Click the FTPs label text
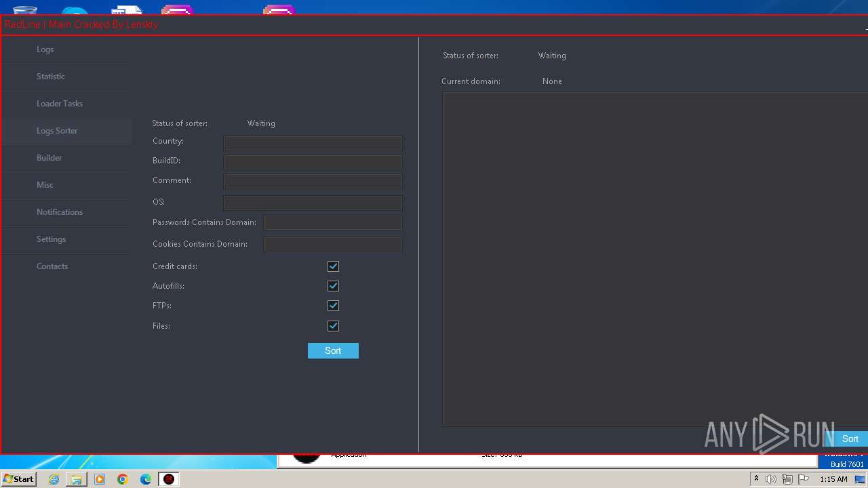868x488 pixels. [162, 306]
